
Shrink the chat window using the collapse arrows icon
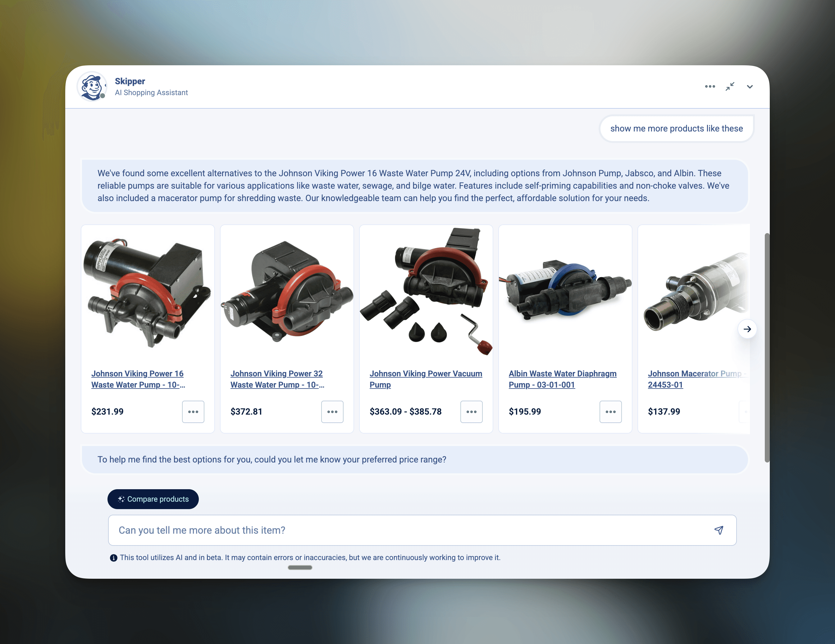[x=730, y=86]
